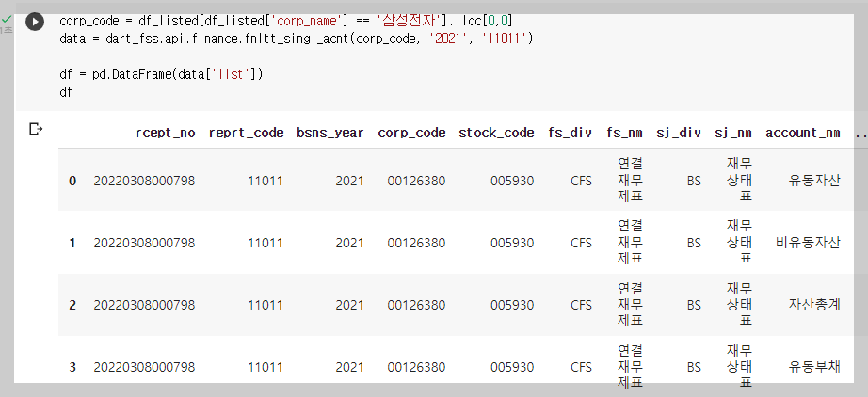Click the green execution check mark
Screen dimensions: 868x397
click(x=7, y=20)
